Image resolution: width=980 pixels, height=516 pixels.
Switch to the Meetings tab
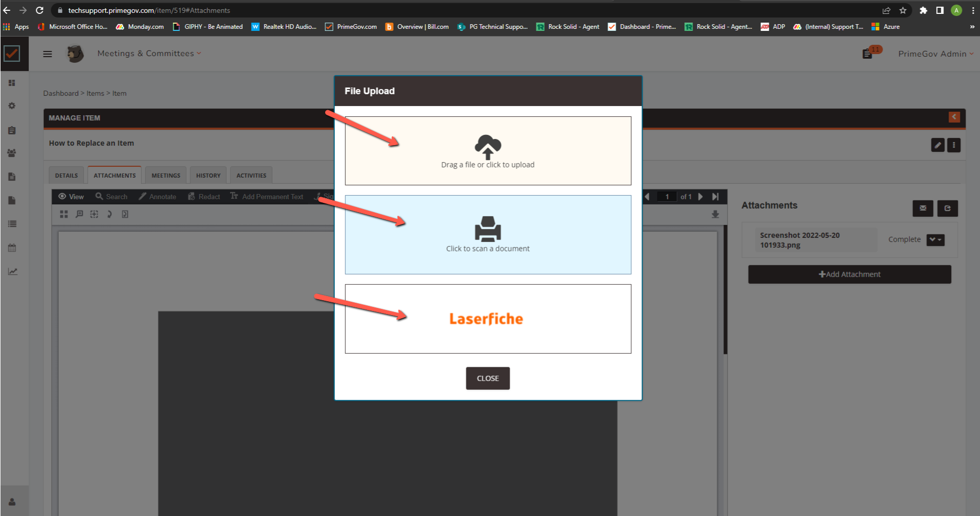point(166,175)
